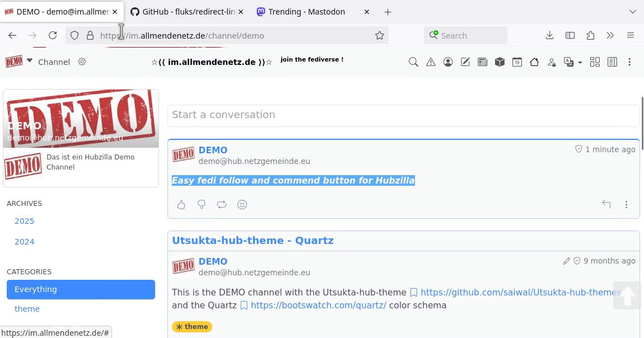644x338 pixels.
Task: Click the warning triangle notifications icon
Action: point(431,62)
